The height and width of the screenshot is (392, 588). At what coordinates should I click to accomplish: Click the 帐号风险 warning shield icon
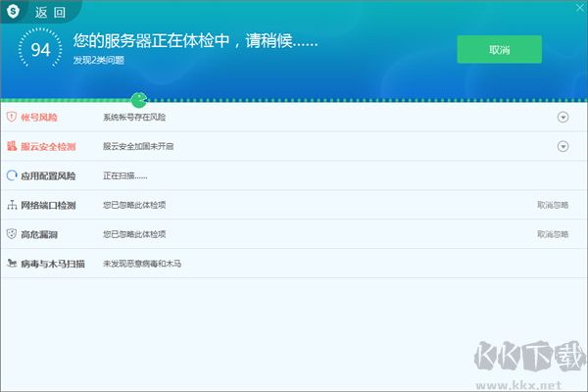(x=12, y=117)
